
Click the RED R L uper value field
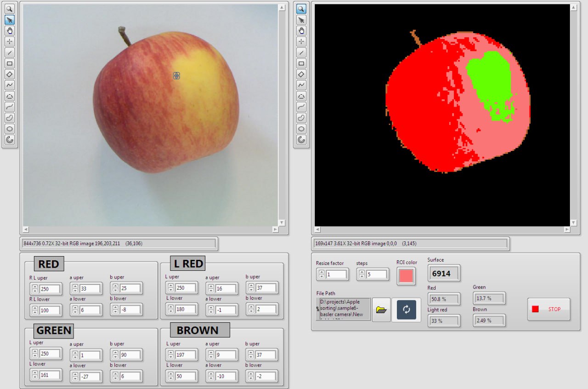pos(50,289)
